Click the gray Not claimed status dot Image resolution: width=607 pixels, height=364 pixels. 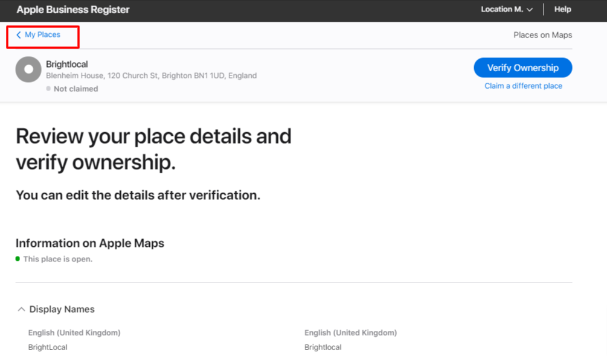tap(48, 89)
